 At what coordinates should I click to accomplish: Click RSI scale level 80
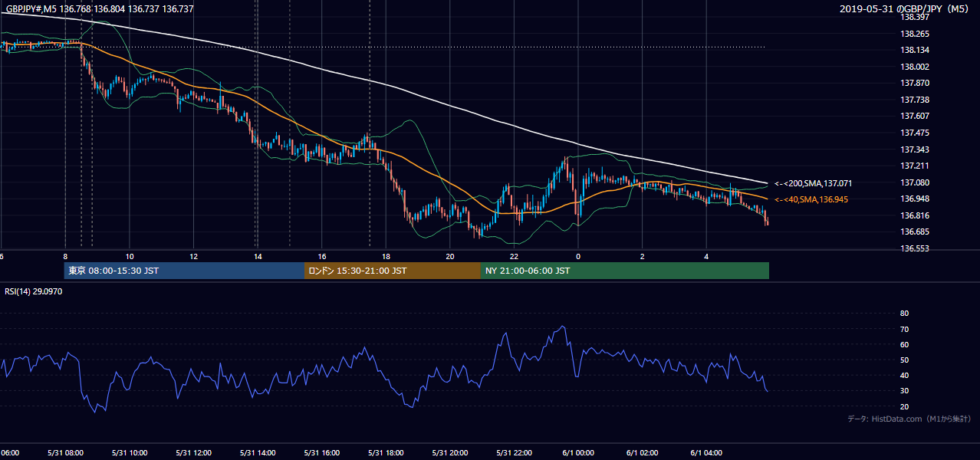point(904,314)
